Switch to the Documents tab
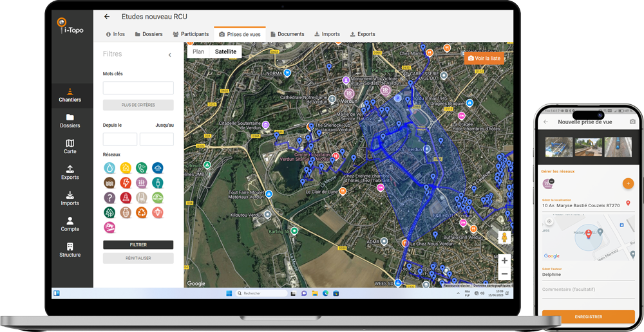The height and width of the screenshot is (332, 644). click(x=287, y=34)
